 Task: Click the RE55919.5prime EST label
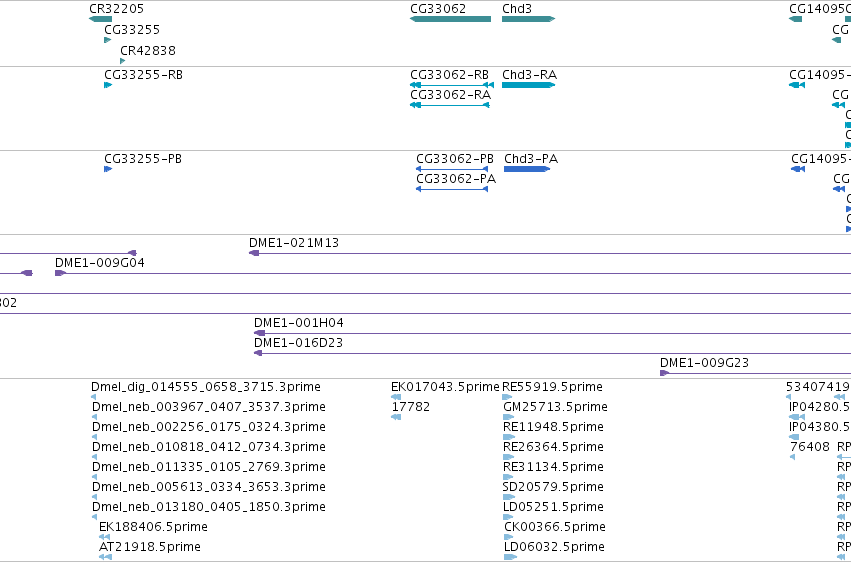point(552,387)
